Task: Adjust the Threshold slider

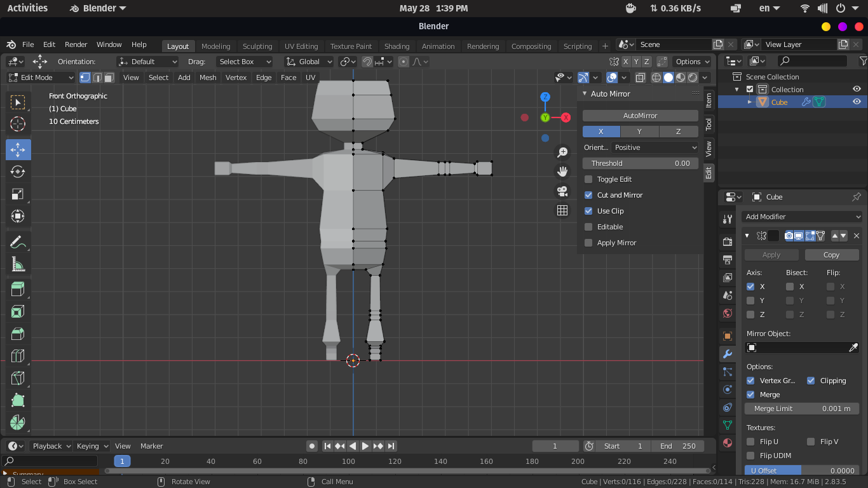Action: [640, 163]
